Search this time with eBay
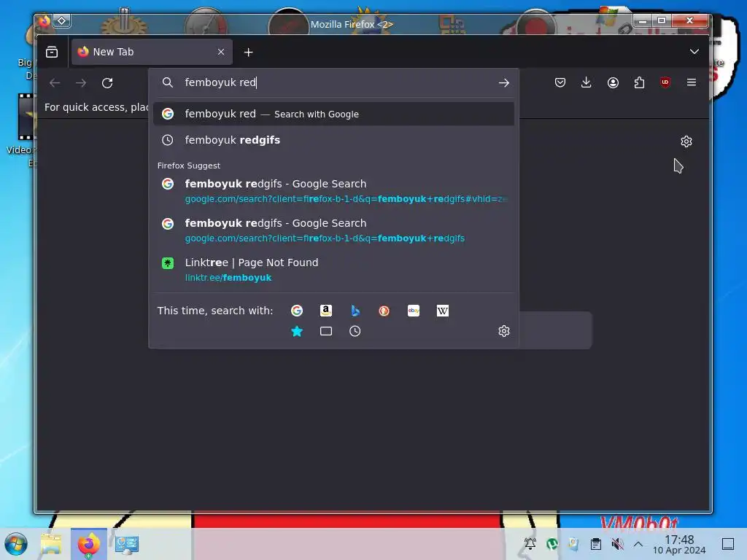The width and height of the screenshot is (747, 560). point(414,311)
